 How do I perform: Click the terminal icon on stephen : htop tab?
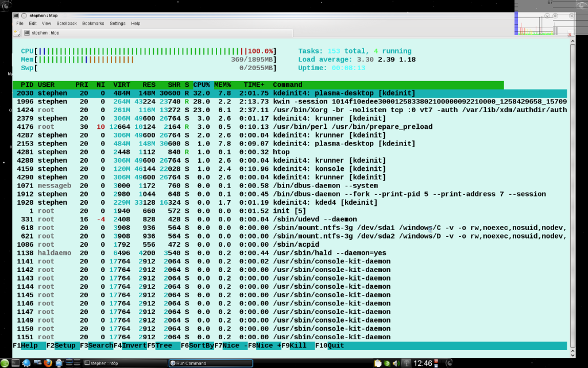(26, 33)
